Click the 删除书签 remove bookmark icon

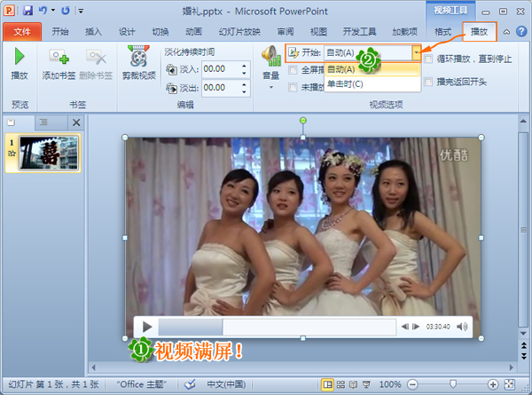96,64
